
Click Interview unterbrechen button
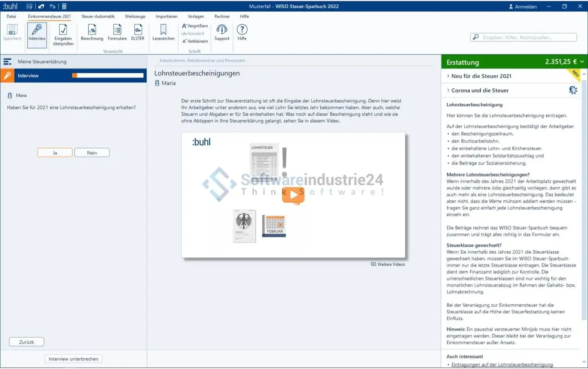73,359
